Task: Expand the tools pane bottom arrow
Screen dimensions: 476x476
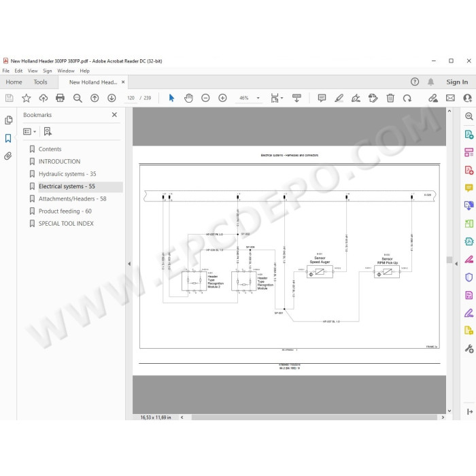Action: pyautogui.click(x=470, y=411)
